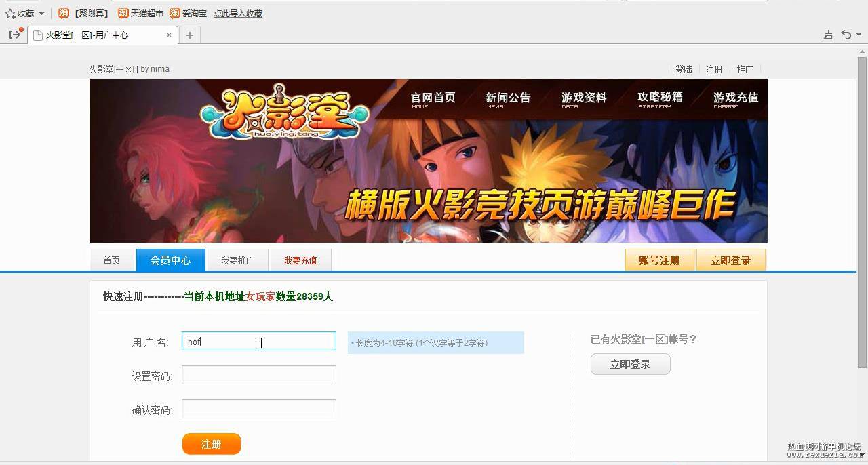Click the orange 注册 submit button
This screenshot has width=868, height=465.
(x=212, y=444)
